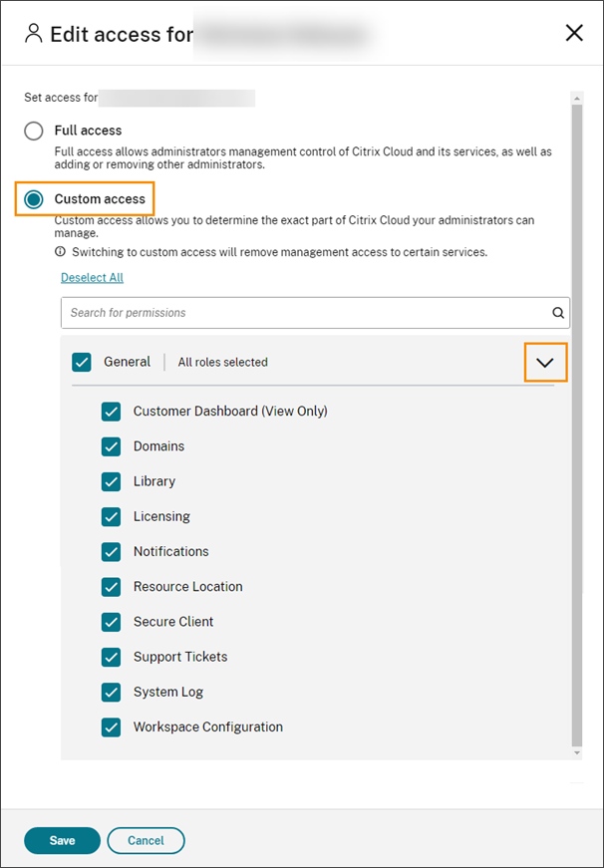Click the Cancel button
Screen dimensions: 604x868
pos(146,840)
